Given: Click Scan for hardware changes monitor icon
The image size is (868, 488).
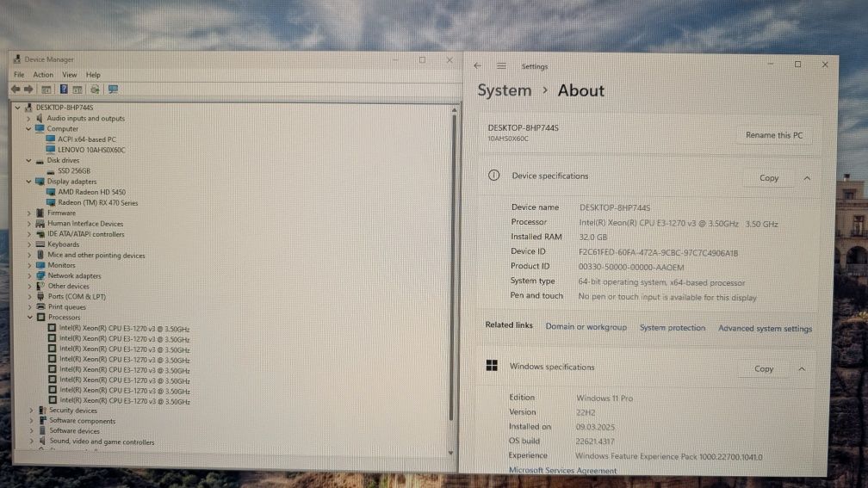Looking at the screenshot, I should pos(113,90).
